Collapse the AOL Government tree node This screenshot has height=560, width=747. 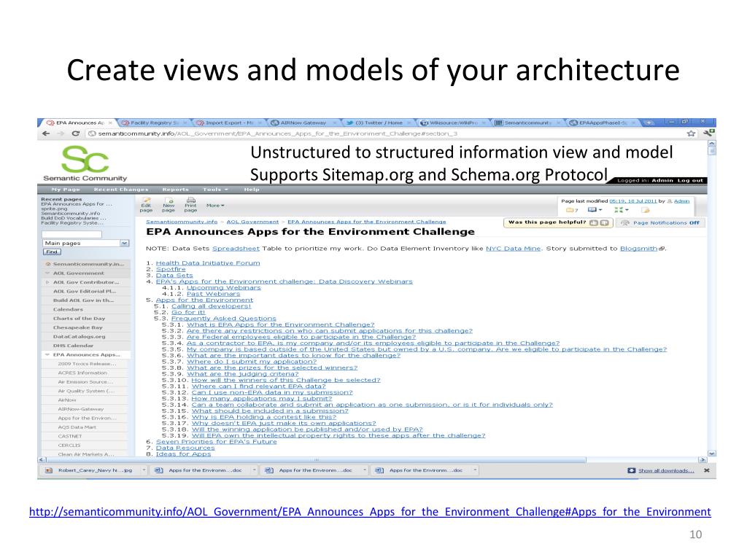coord(47,273)
